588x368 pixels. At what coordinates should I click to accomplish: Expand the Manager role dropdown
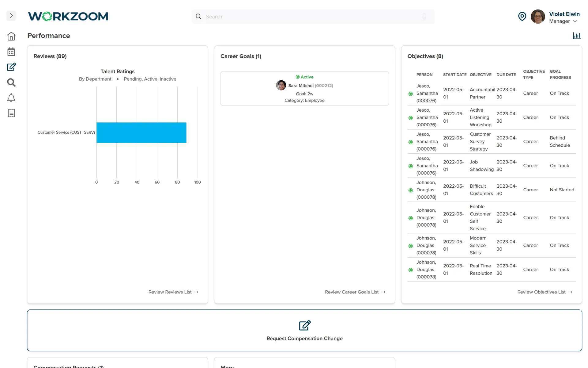point(563,21)
